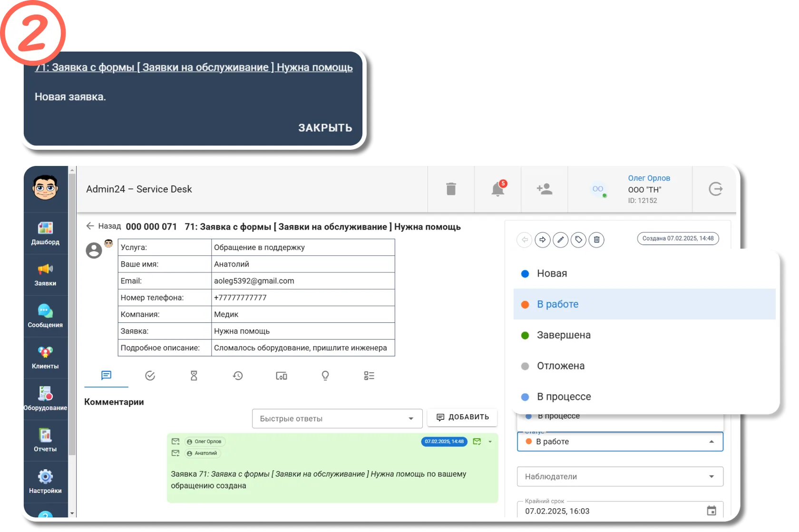Switch to the devices tab icon
This screenshot has width=799, height=532.
[x=282, y=376]
